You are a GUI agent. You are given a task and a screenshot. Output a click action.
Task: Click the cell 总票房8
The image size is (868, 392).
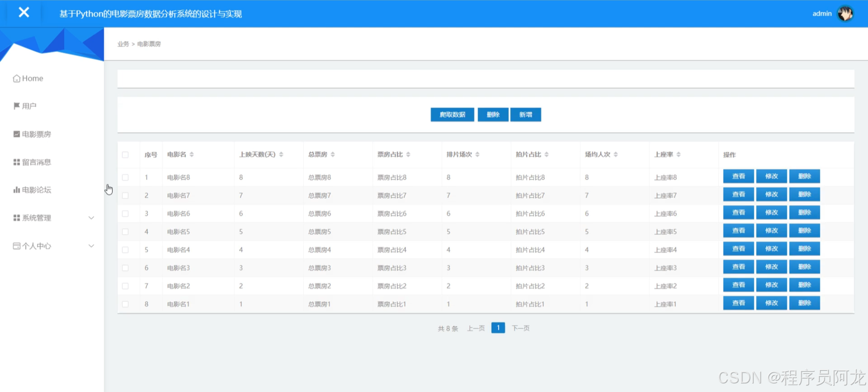click(320, 177)
